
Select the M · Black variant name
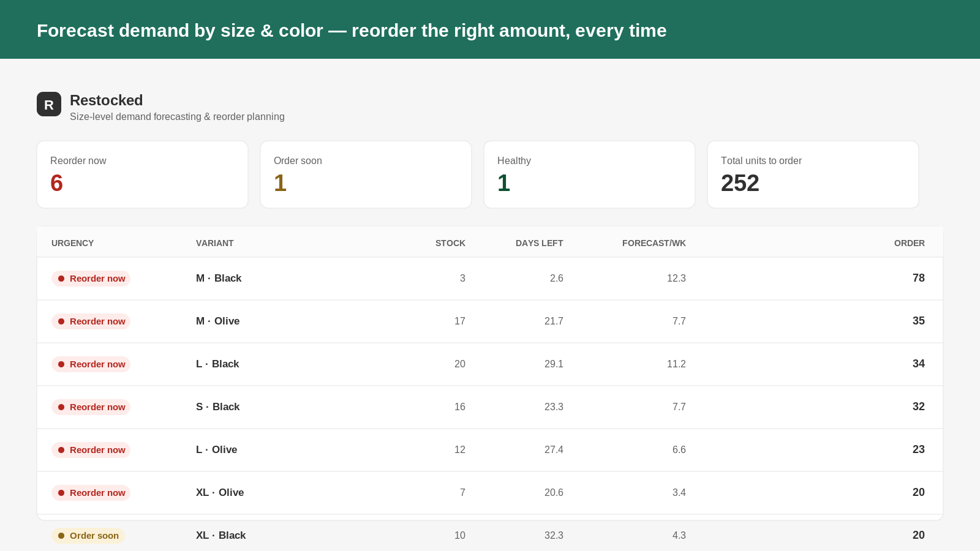click(x=219, y=278)
